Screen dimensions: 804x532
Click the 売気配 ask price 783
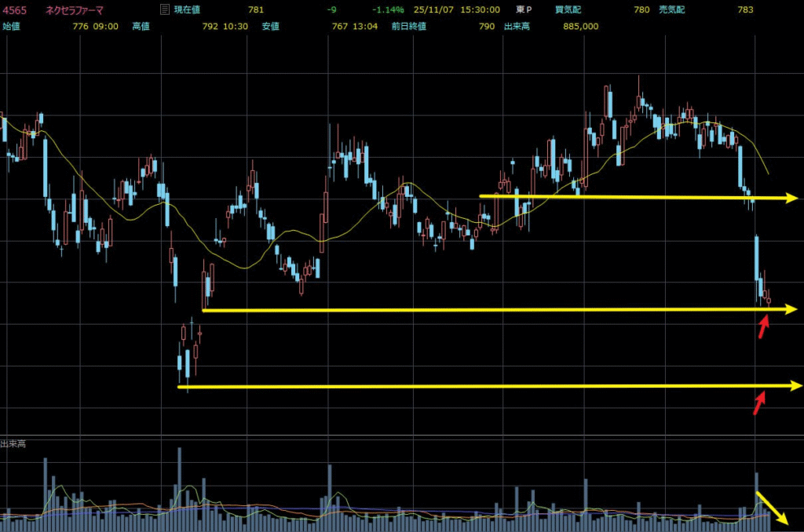[x=745, y=10]
